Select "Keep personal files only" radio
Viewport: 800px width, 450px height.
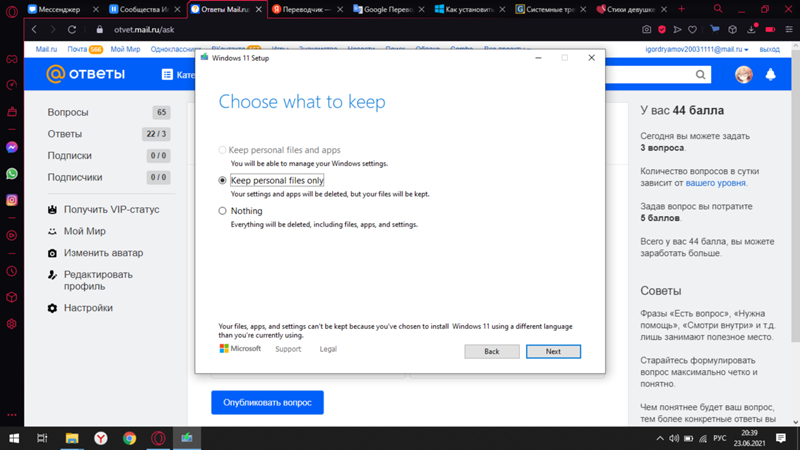[x=222, y=180]
